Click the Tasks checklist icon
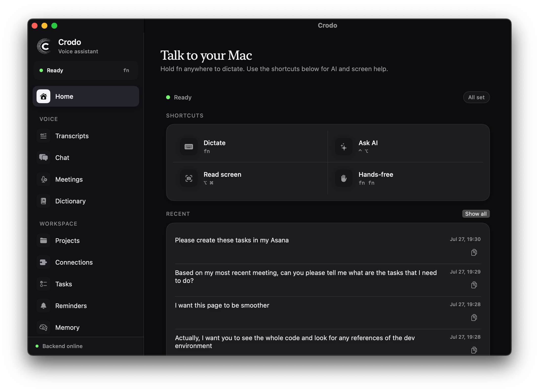539x392 pixels. [x=43, y=284]
